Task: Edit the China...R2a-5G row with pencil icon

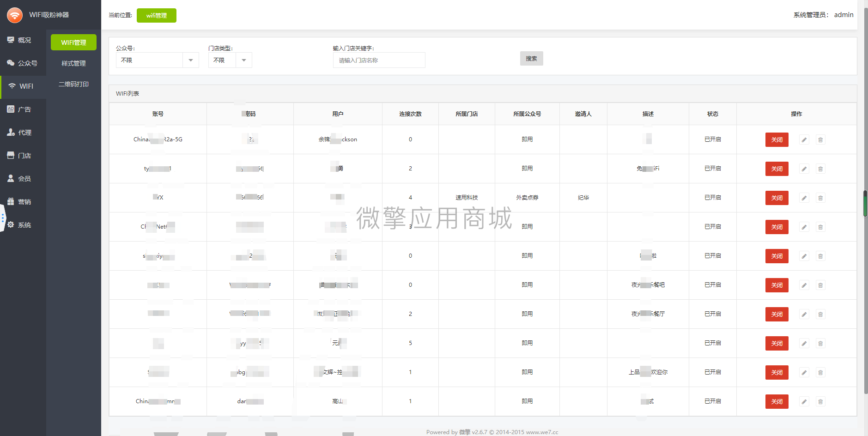Action: pyautogui.click(x=804, y=139)
